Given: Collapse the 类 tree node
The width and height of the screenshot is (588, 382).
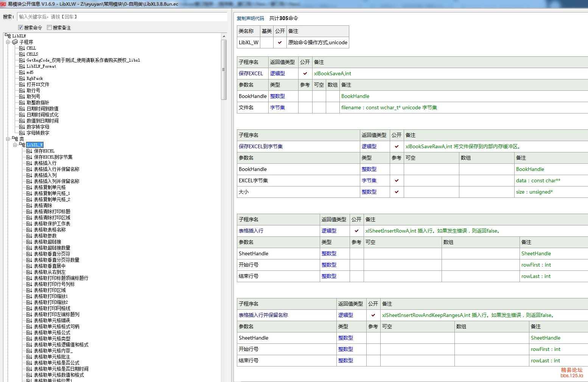Looking at the screenshot, I should pyautogui.click(x=8, y=139).
